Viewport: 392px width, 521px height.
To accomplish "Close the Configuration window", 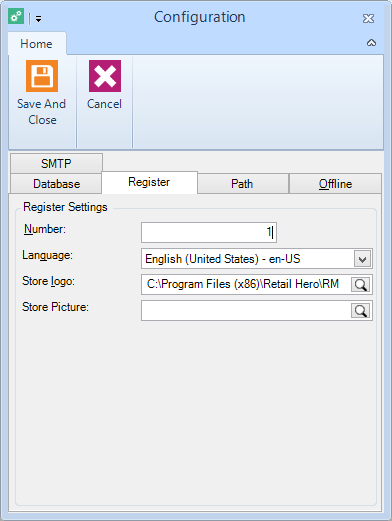I will coord(368,18).
